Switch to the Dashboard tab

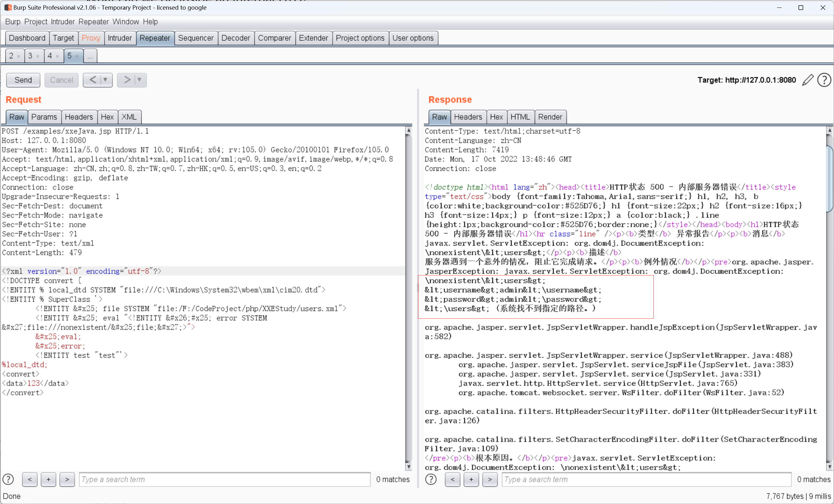pos(27,38)
